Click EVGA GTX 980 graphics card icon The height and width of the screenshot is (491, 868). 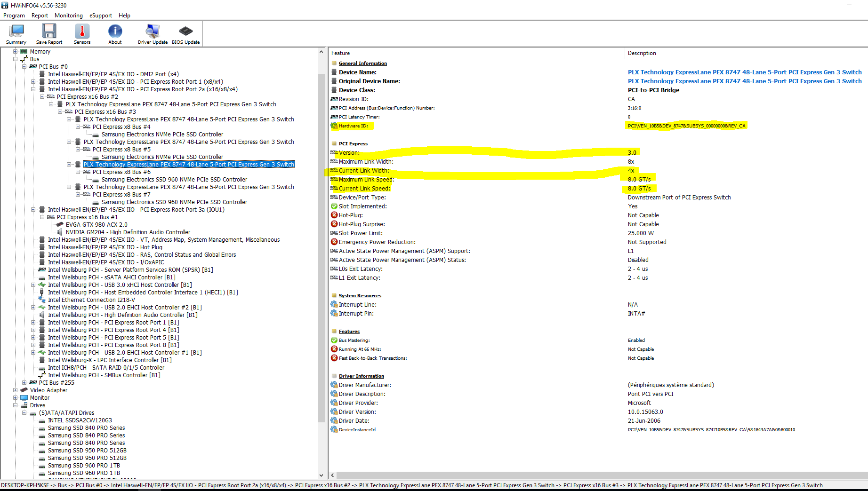click(x=60, y=225)
